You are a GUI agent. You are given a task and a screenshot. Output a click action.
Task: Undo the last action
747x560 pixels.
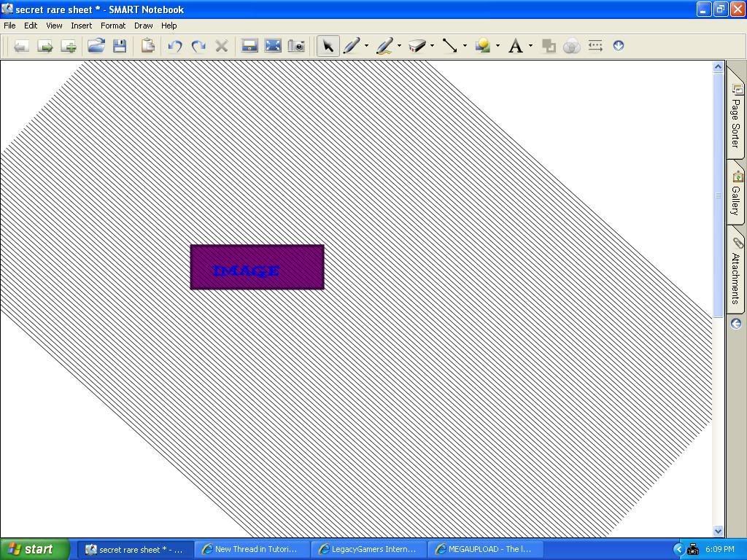point(174,45)
